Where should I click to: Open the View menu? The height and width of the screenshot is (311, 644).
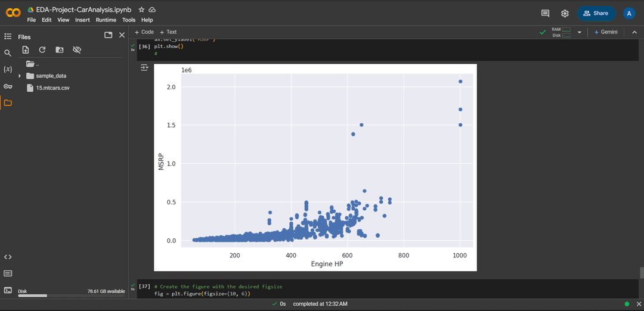63,20
